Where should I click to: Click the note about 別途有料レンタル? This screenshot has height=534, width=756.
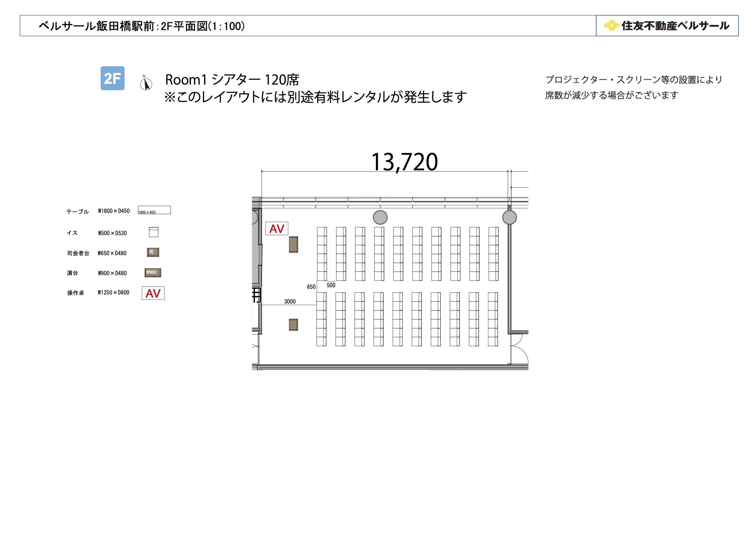point(316,97)
